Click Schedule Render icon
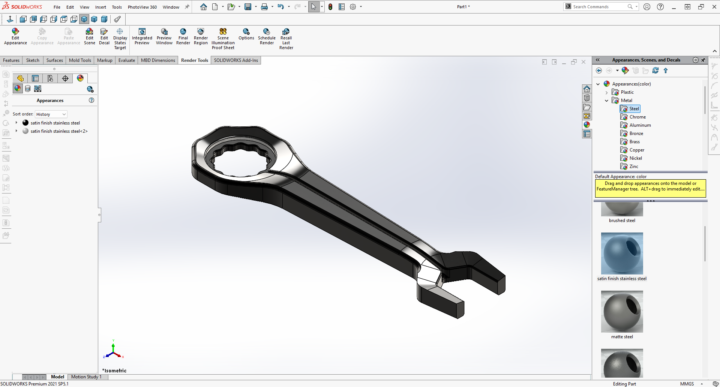Viewport: 720px width, 387px height. coord(266,36)
